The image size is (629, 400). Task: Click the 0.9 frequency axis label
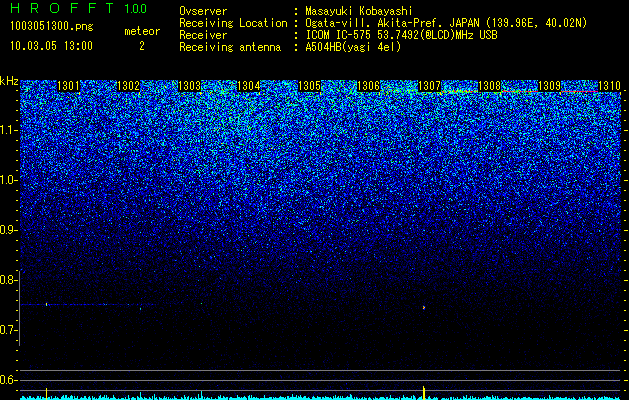pyautogui.click(x=8, y=230)
